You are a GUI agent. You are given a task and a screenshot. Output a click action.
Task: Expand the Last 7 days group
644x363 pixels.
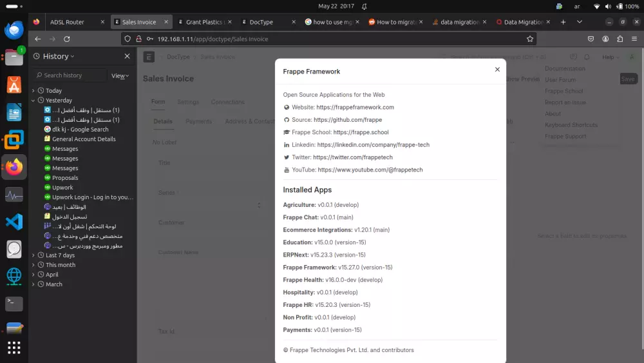(33, 255)
